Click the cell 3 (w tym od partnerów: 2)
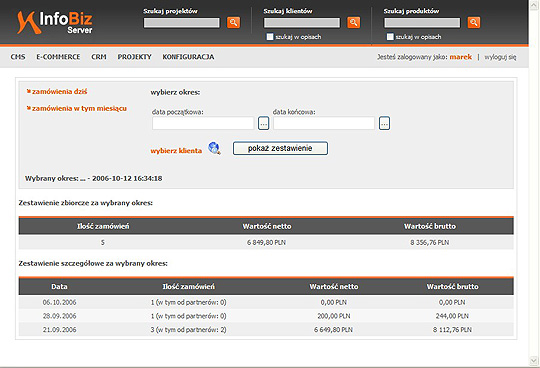Image resolution: width=540 pixels, height=368 pixels. (188, 329)
